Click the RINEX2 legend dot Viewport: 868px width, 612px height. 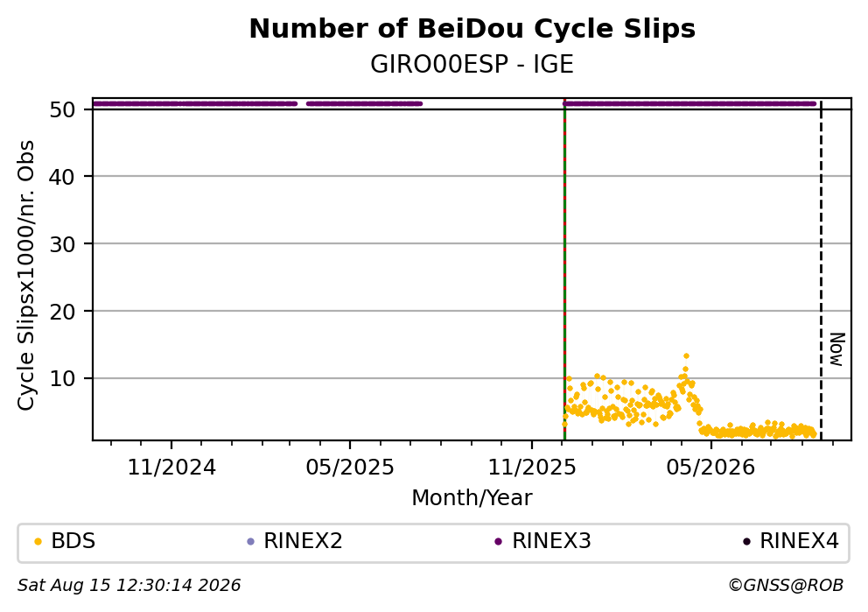(250, 542)
